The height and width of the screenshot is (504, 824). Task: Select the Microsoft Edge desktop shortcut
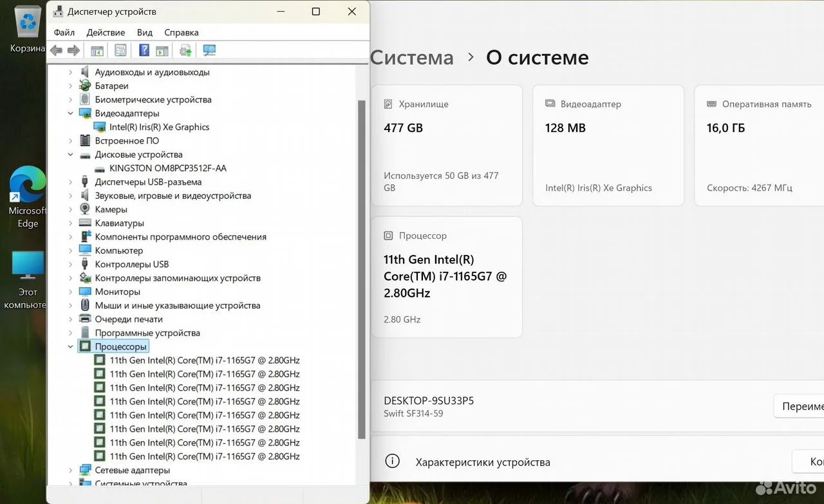point(28,198)
